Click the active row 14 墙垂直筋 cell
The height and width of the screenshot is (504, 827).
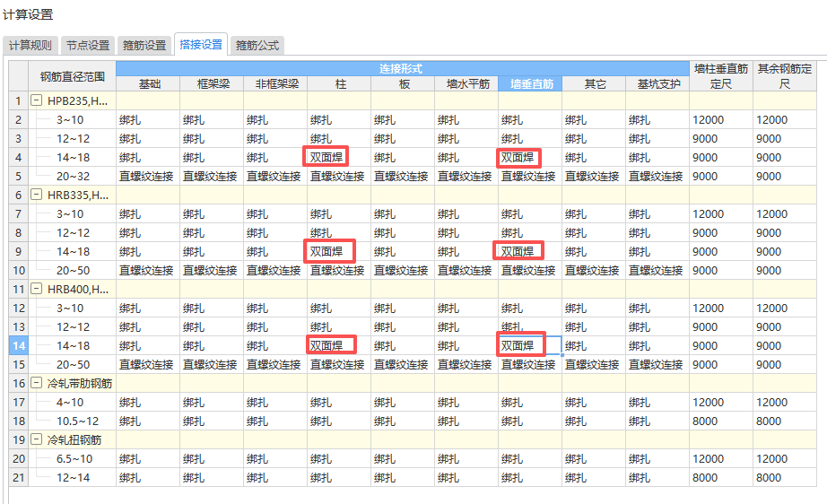pyautogui.click(x=531, y=345)
